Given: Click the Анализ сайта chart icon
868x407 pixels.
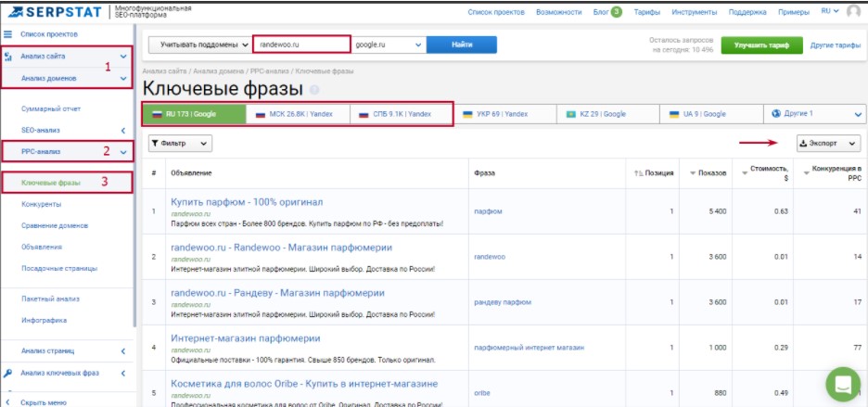Looking at the screenshot, I should click(8, 57).
